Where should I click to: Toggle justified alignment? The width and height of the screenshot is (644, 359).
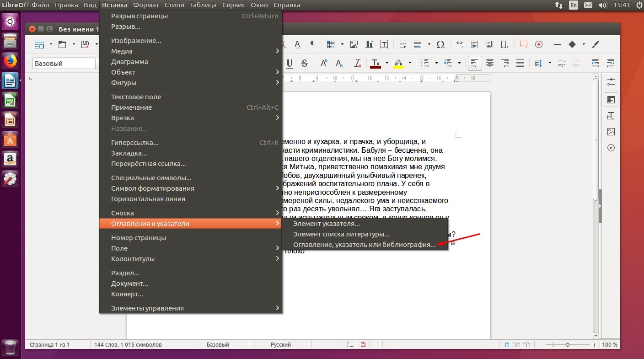pos(520,63)
